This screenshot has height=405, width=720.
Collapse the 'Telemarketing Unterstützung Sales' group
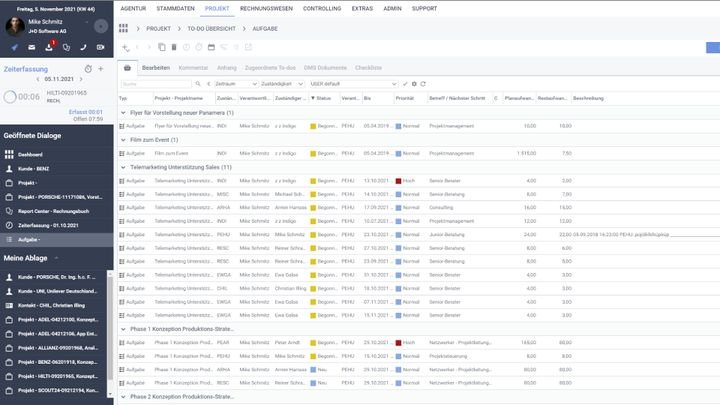(122, 167)
